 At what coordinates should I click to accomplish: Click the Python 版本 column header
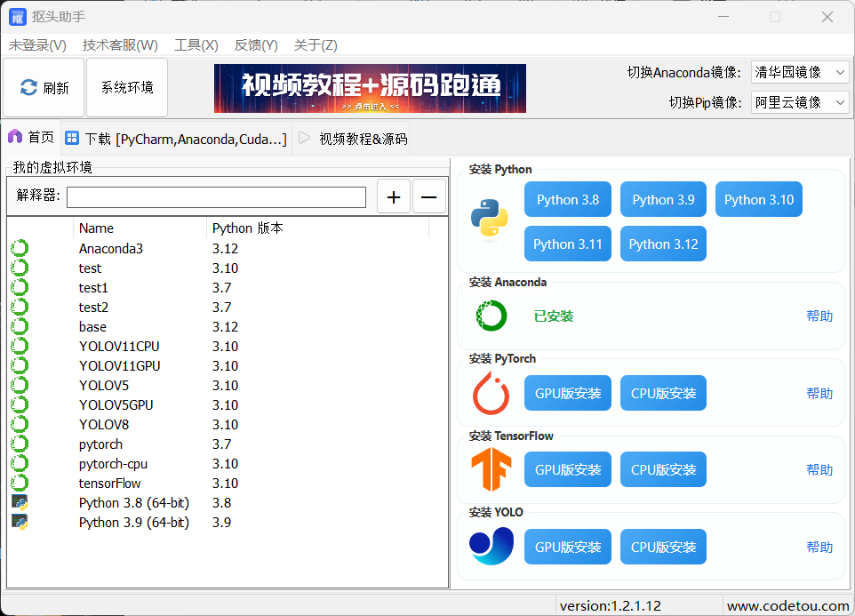coord(318,228)
